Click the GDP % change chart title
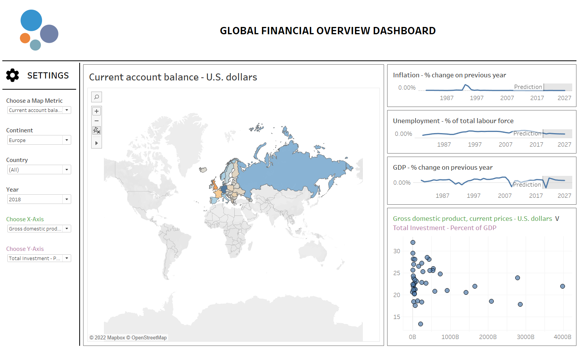 pos(443,167)
